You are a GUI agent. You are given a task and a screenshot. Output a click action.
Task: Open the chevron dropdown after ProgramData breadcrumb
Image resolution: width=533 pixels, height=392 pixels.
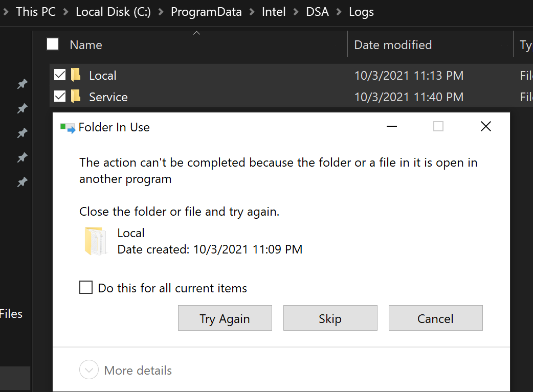[252, 12]
